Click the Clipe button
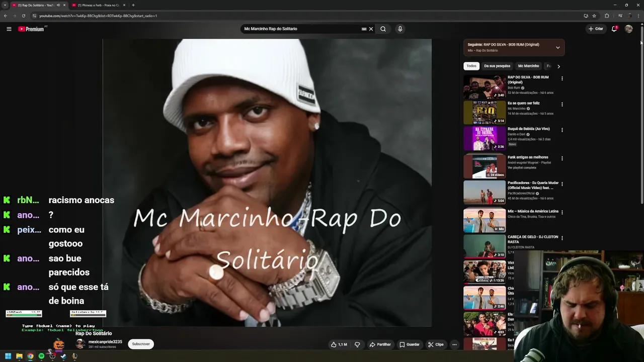 coord(436,344)
